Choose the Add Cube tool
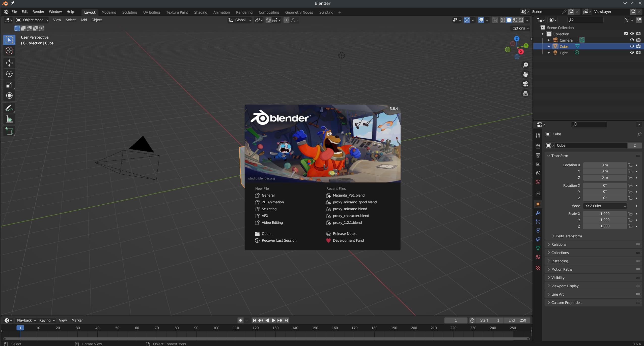Screen dimensions: 644x346 pyautogui.click(x=9, y=131)
